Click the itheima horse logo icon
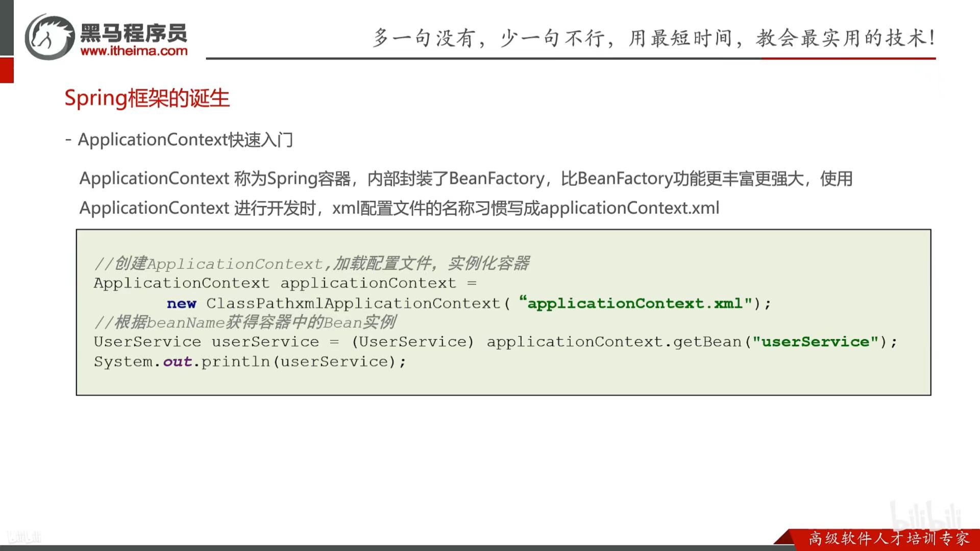Screen dimensions: 980x551 [50, 37]
